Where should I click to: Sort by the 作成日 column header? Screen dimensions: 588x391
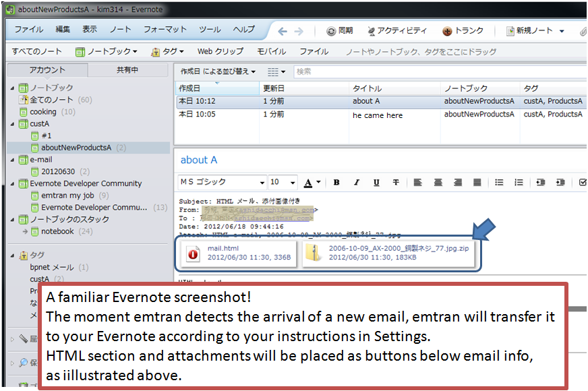point(218,88)
